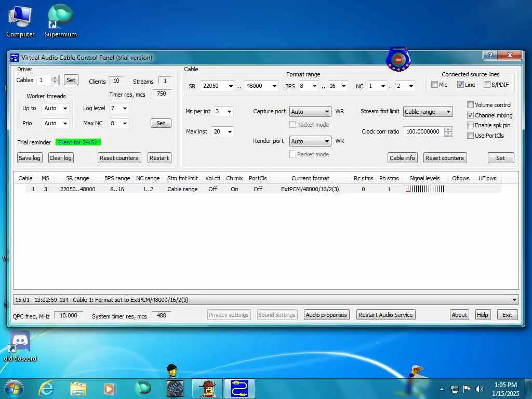Open Windows Media Player taskbar icon
Viewport: 532px width, 399px height.
pyautogui.click(x=109, y=389)
